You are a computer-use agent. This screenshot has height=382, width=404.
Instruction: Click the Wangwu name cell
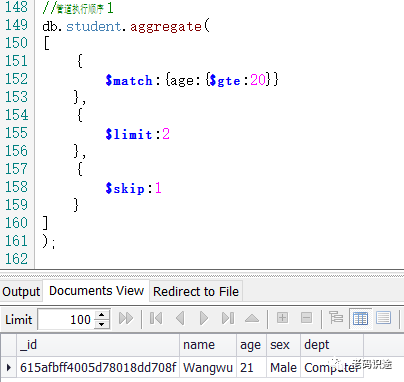pos(208,367)
